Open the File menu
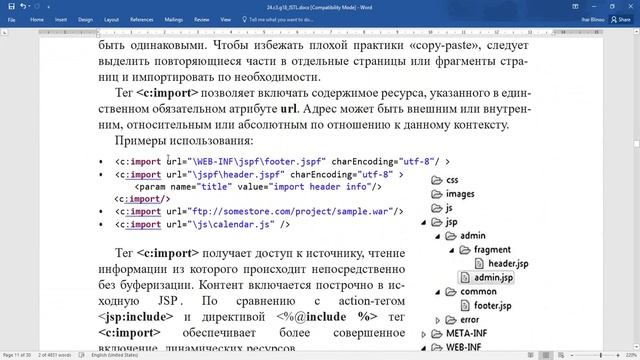The image size is (640, 360). click(x=11, y=20)
